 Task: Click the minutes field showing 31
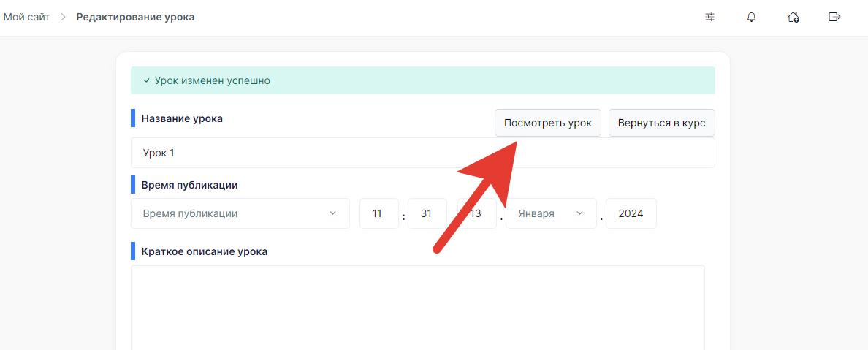[x=427, y=213]
